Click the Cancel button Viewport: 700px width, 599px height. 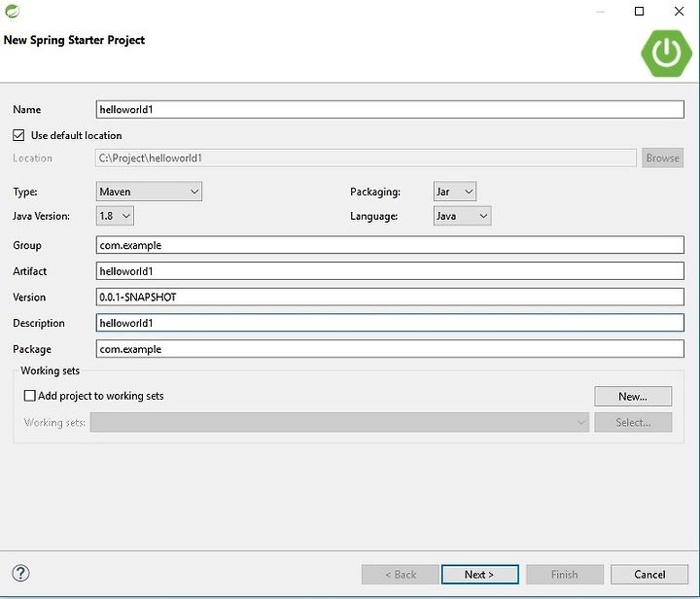(x=649, y=575)
